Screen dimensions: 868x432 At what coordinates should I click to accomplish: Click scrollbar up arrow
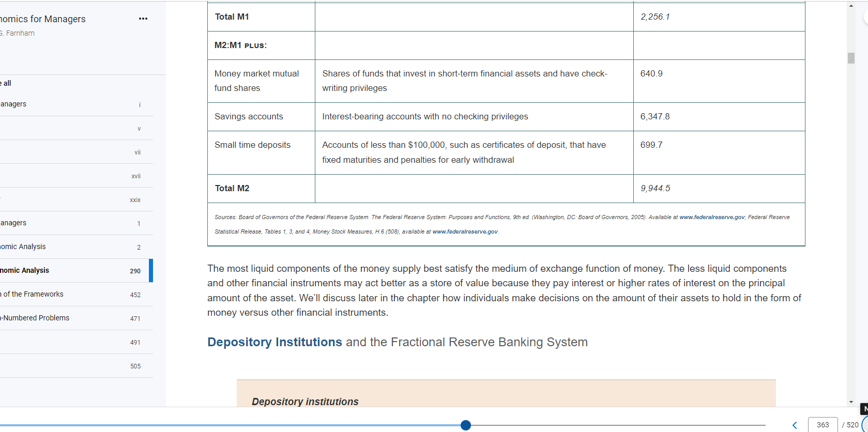[851, 6]
